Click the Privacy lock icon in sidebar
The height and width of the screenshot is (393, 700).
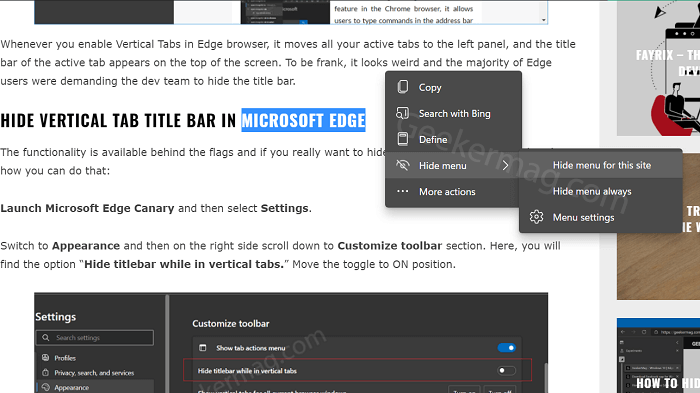[45, 372]
